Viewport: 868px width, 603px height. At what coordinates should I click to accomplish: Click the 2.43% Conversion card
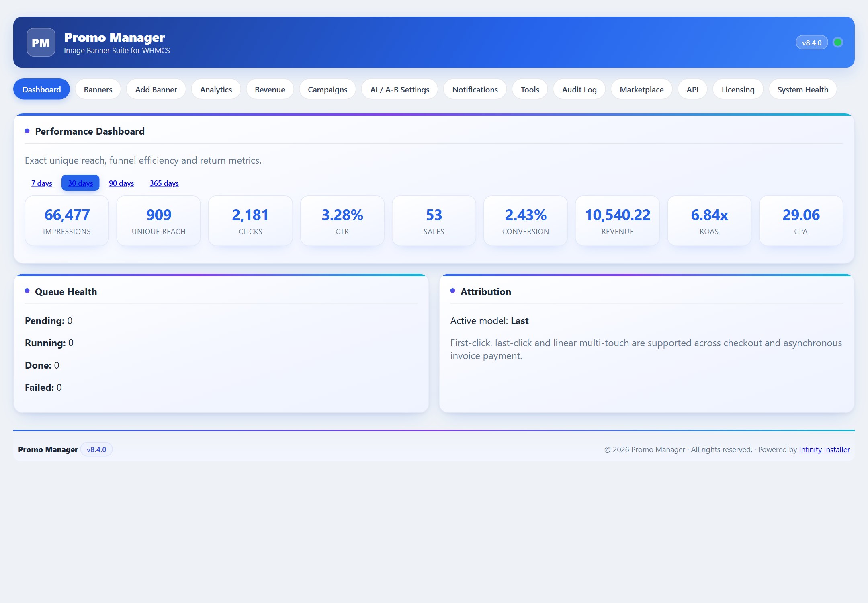[x=525, y=221]
